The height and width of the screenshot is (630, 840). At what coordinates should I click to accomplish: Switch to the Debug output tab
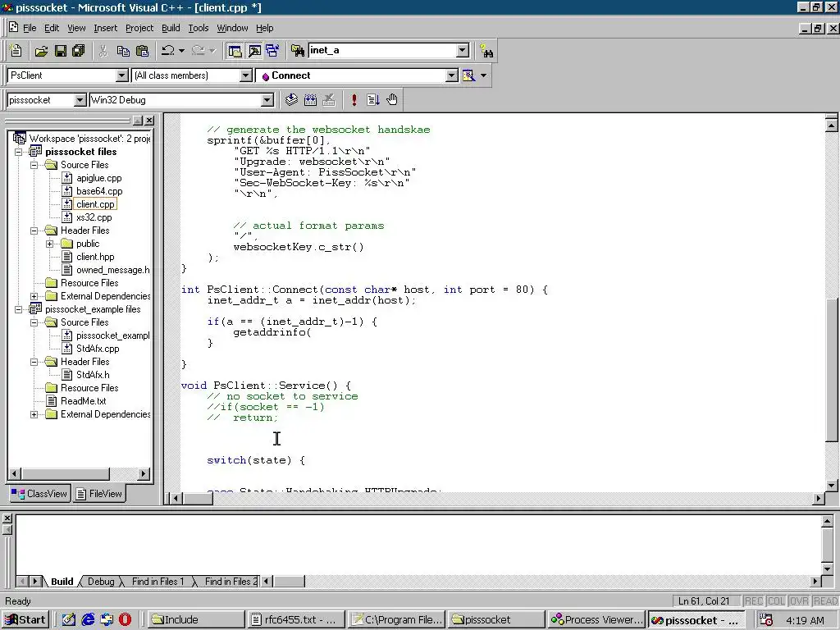[x=101, y=582]
